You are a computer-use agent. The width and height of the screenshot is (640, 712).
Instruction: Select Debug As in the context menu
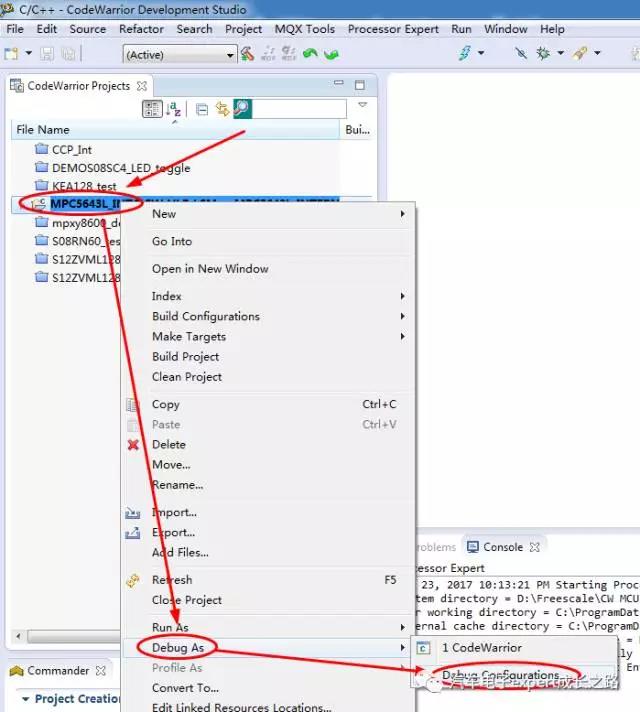pyautogui.click(x=177, y=648)
